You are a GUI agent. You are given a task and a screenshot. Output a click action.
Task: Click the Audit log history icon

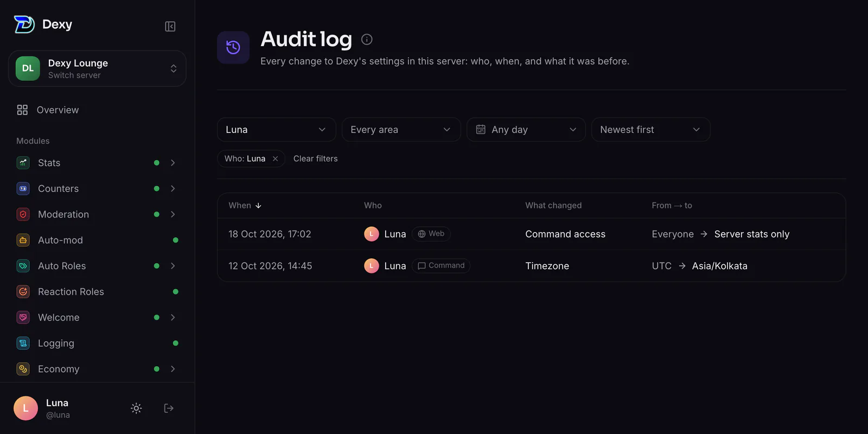(x=233, y=48)
